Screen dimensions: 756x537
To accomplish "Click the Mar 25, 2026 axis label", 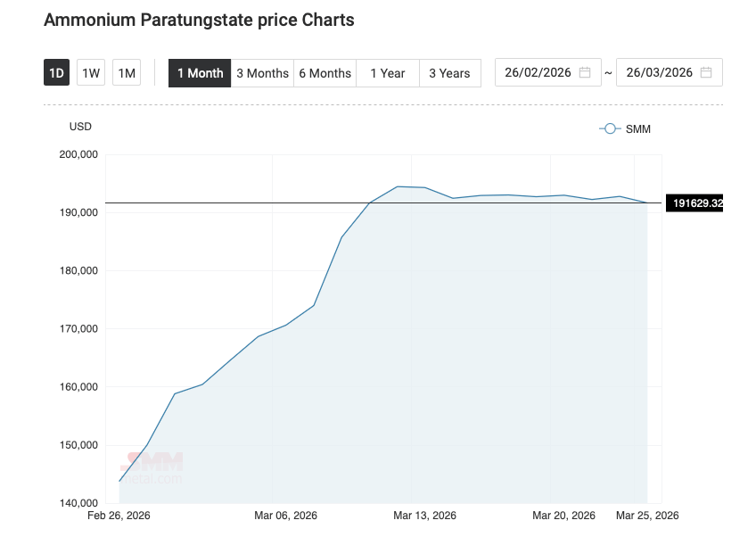I will [x=647, y=516].
